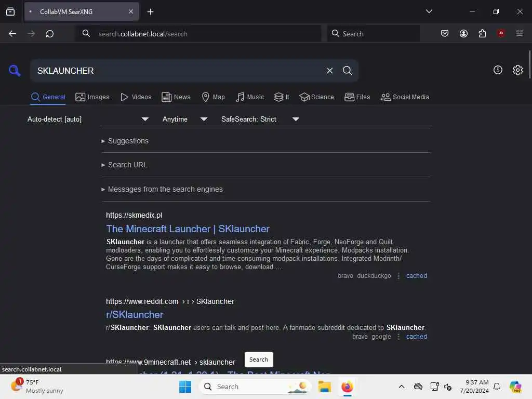532x399 pixels.
Task: Open the notifications bell icon
Action: (x=497, y=387)
